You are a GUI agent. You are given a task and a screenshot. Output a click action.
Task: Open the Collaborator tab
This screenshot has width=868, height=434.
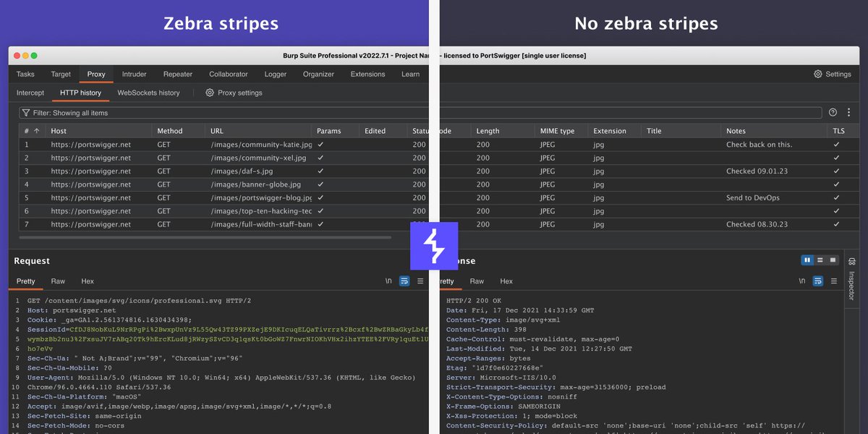(229, 74)
